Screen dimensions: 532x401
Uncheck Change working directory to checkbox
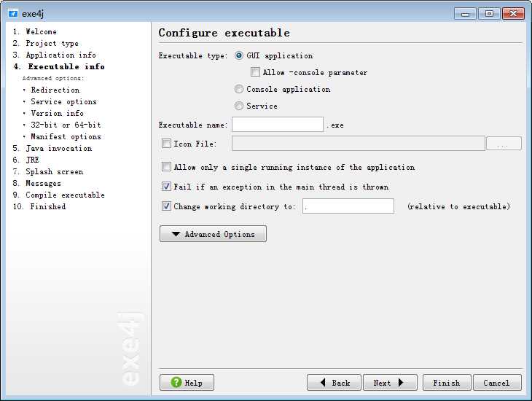click(166, 206)
